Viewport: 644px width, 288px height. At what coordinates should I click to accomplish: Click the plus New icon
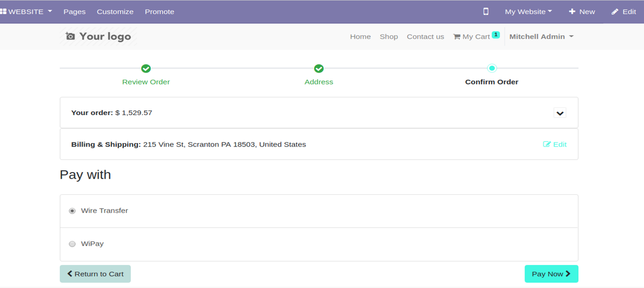coord(572,11)
